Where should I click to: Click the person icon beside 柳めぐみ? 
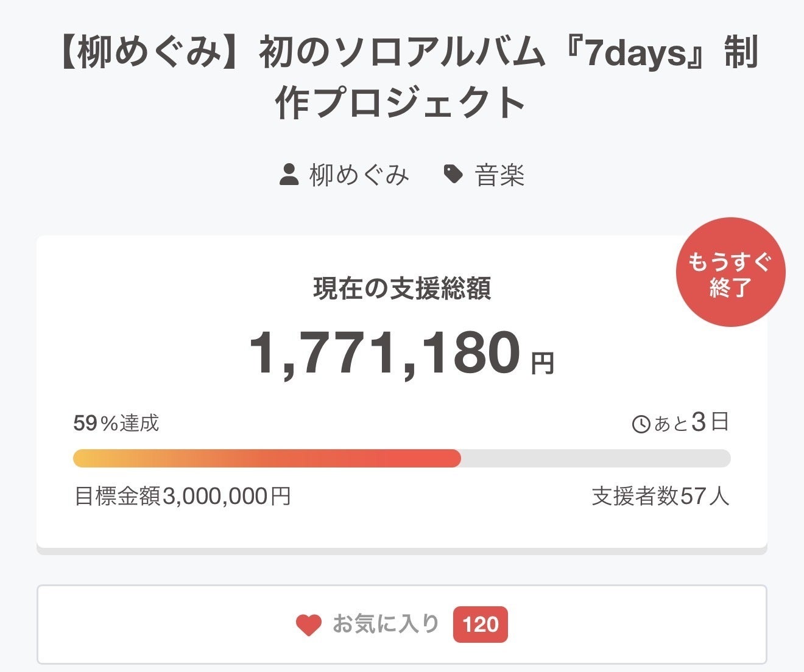point(289,175)
